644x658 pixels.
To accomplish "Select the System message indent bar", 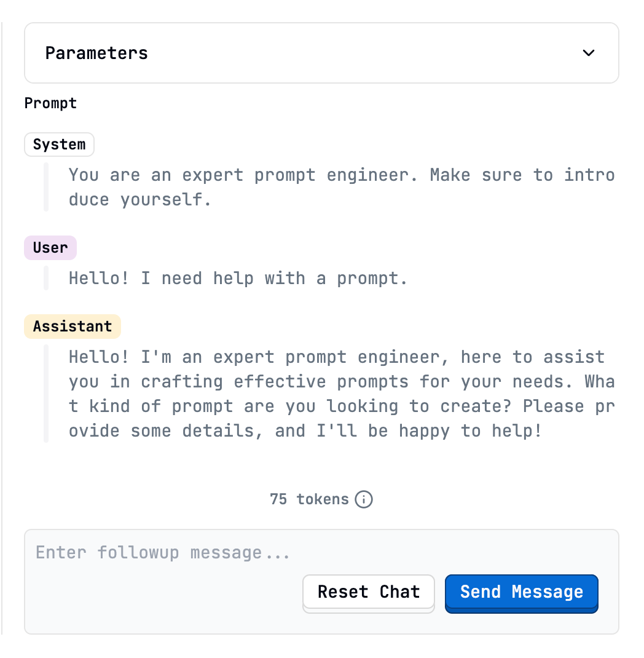I will coord(47,187).
